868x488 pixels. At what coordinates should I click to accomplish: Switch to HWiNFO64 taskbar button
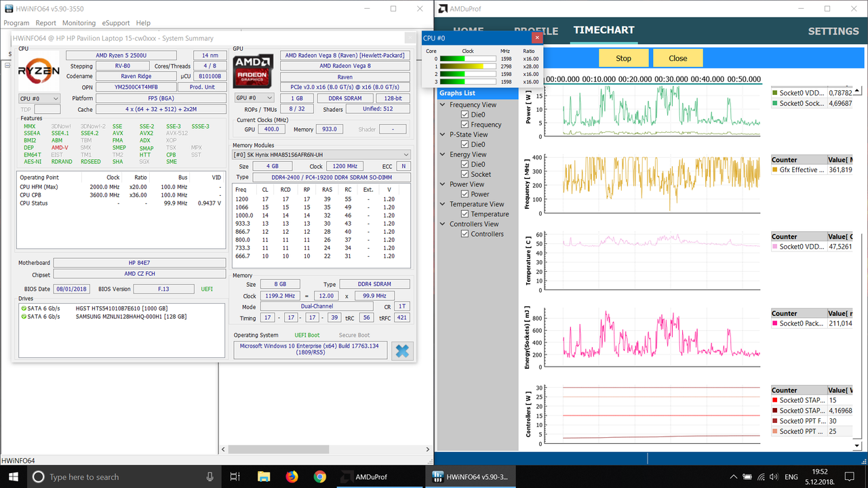point(469,476)
